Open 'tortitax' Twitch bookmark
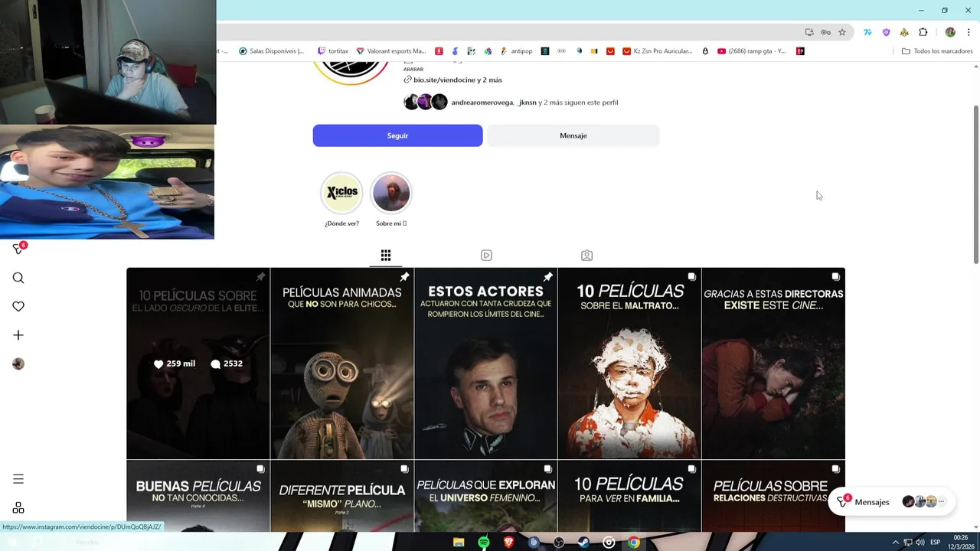The height and width of the screenshot is (551, 980). (332, 51)
